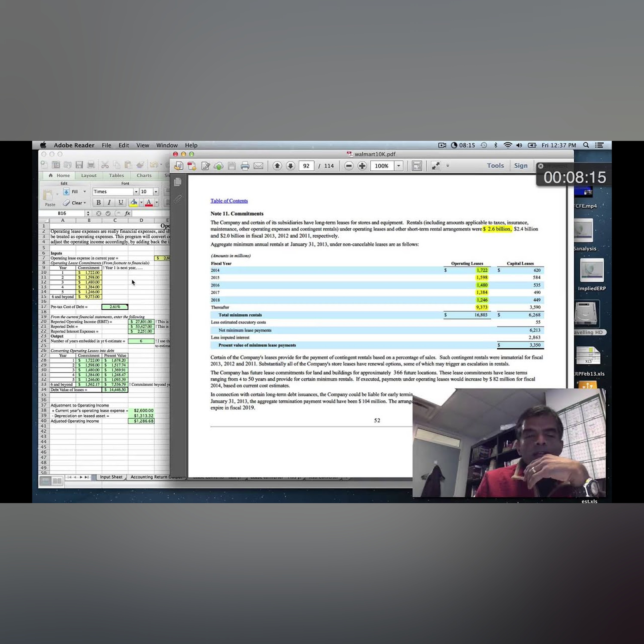Expand the Clear dropdown in Excel
Image resolution: width=644 pixels, height=644 pixels.
click(85, 203)
